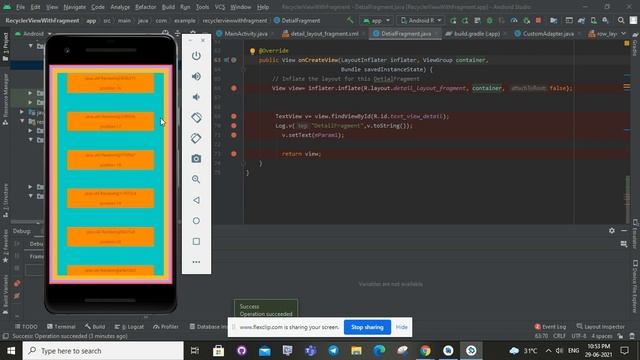The height and width of the screenshot is (360, 640).
Task: Click the Hide link in the sharing bar
Action: (x=402, y=327)
